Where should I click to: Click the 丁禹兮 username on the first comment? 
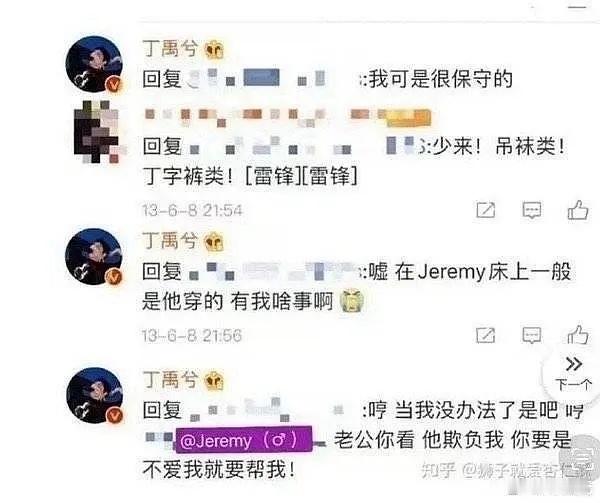point(170,49)
